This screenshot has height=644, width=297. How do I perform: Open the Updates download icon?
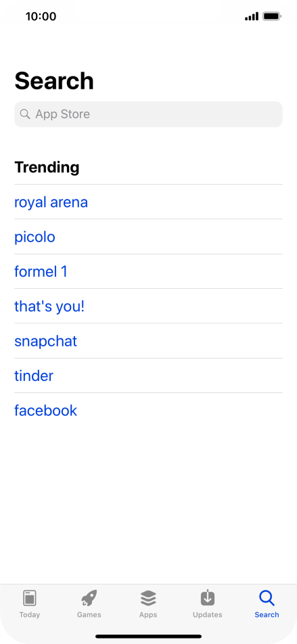coord(208,597)
